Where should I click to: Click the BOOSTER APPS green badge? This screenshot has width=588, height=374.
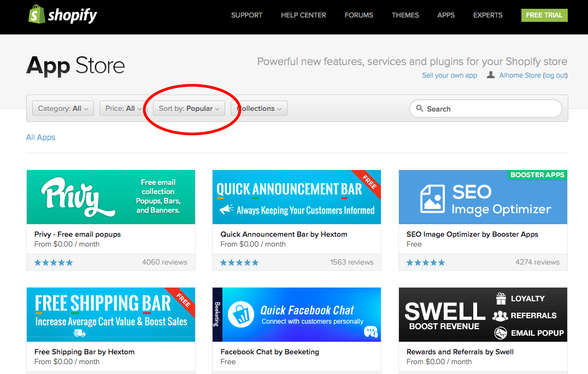(537, 175)
